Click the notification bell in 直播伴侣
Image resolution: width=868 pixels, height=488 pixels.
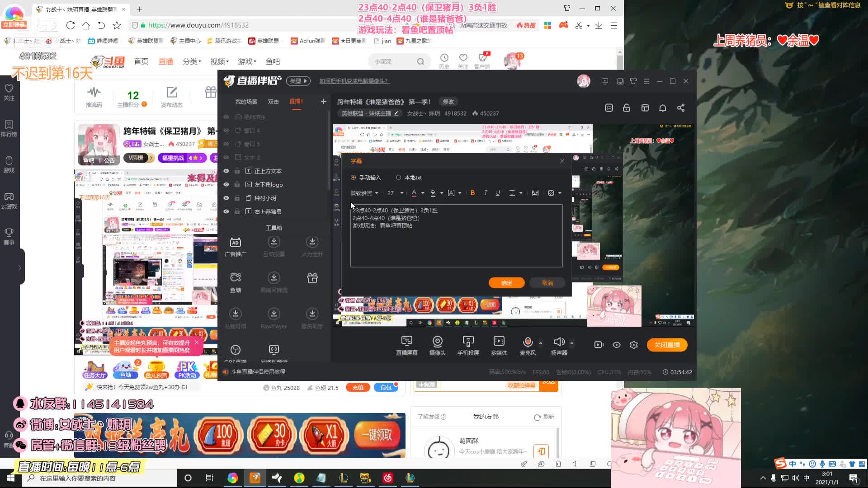pos(663,108)
